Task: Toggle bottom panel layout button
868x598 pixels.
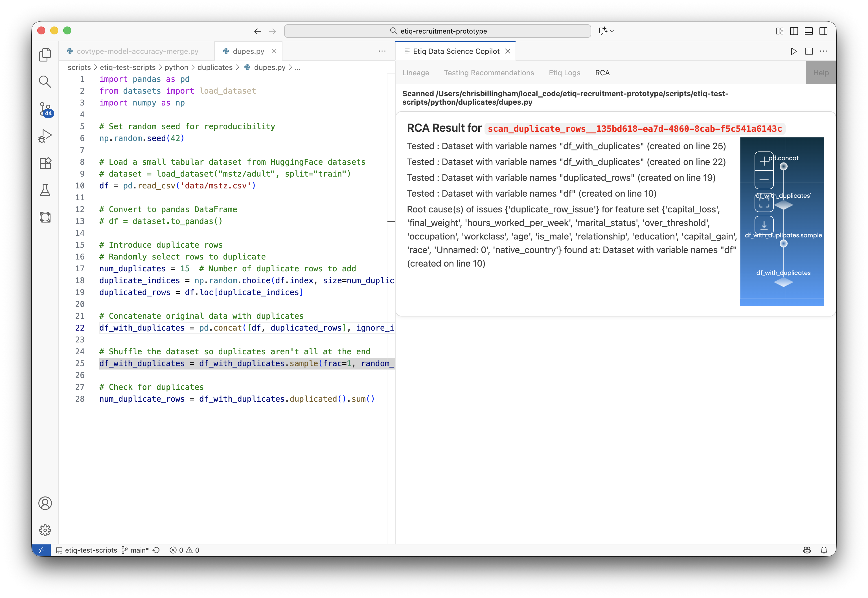Action: pyautogui.click(x=808, y=31)
